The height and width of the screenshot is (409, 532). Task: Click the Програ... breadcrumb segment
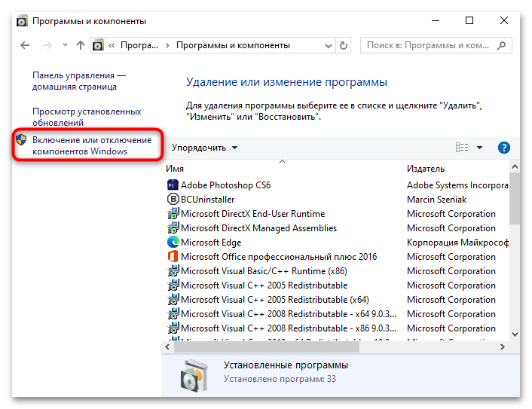(x=139, y=45)
